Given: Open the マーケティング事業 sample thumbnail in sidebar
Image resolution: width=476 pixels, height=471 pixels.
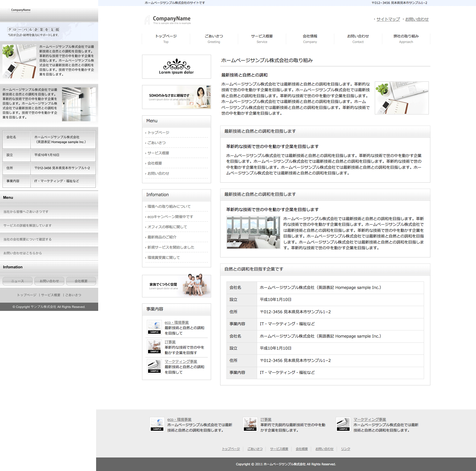Looking at the screenshot, I should coord(154,366).
